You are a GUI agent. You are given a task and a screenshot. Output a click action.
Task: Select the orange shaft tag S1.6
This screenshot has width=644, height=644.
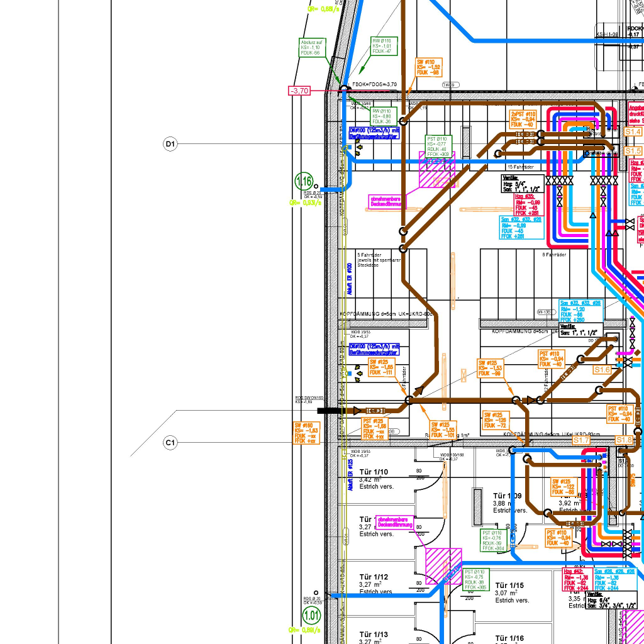[602, 370]
